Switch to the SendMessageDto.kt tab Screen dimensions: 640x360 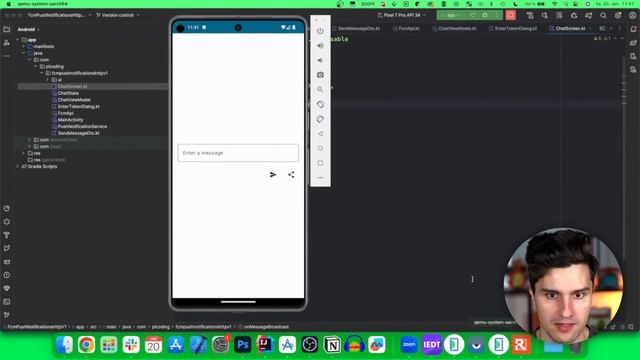click(356, 29)
